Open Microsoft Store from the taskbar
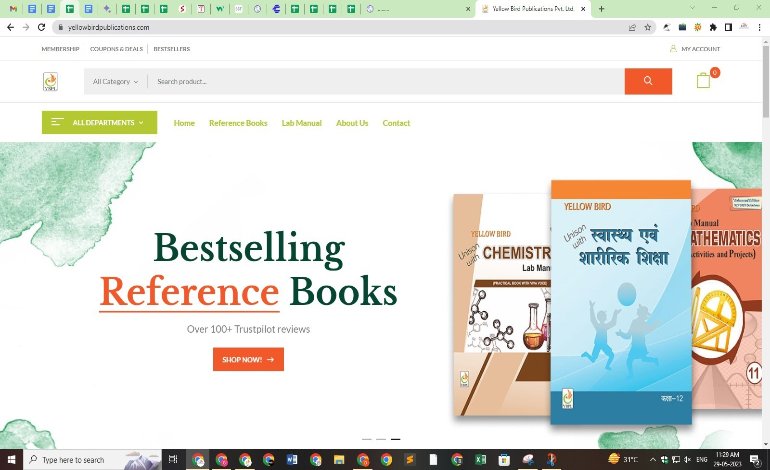This screenshot has width=770, height=470. [x=504, y=460]
